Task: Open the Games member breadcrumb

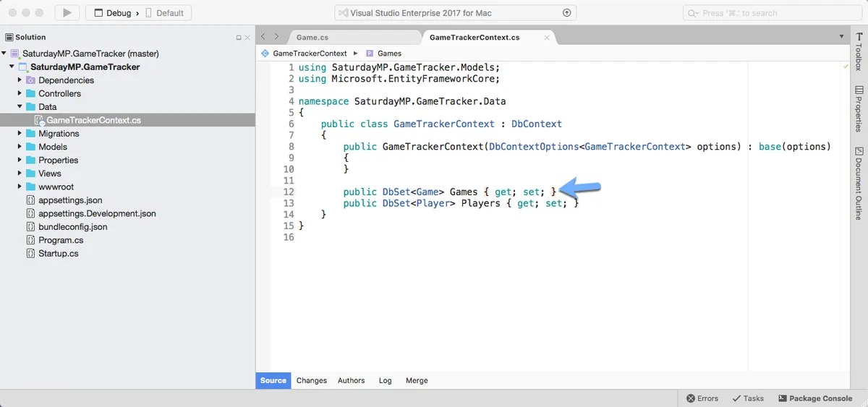Action: pos(383,53)
